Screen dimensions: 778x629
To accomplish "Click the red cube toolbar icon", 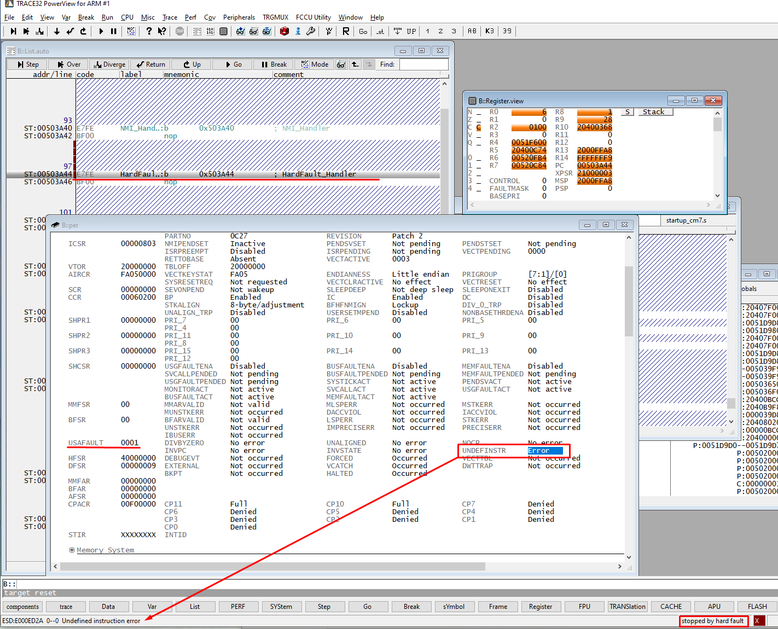I will point(284,31).
